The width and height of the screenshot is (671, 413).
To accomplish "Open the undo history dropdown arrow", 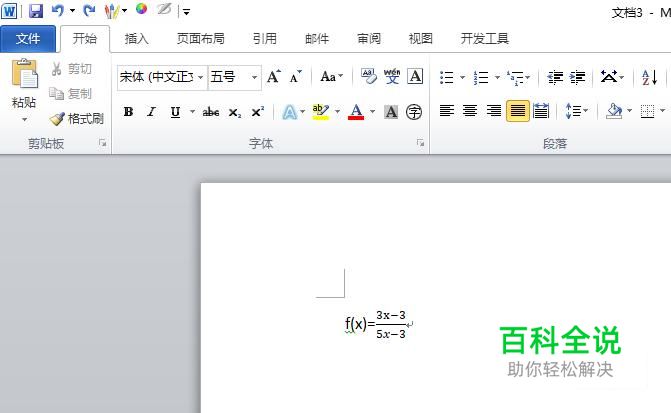I will [x=72, y=11].
